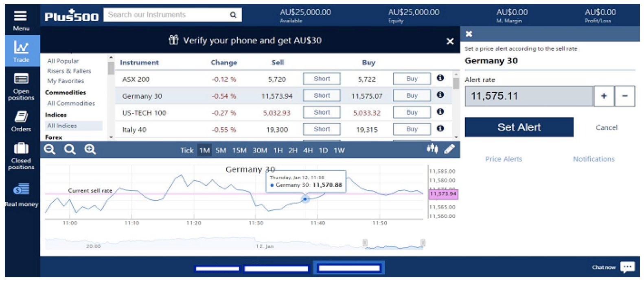The image size is (644, 283).
Task: Decrease alert rate with minus button
Action: 625,96
